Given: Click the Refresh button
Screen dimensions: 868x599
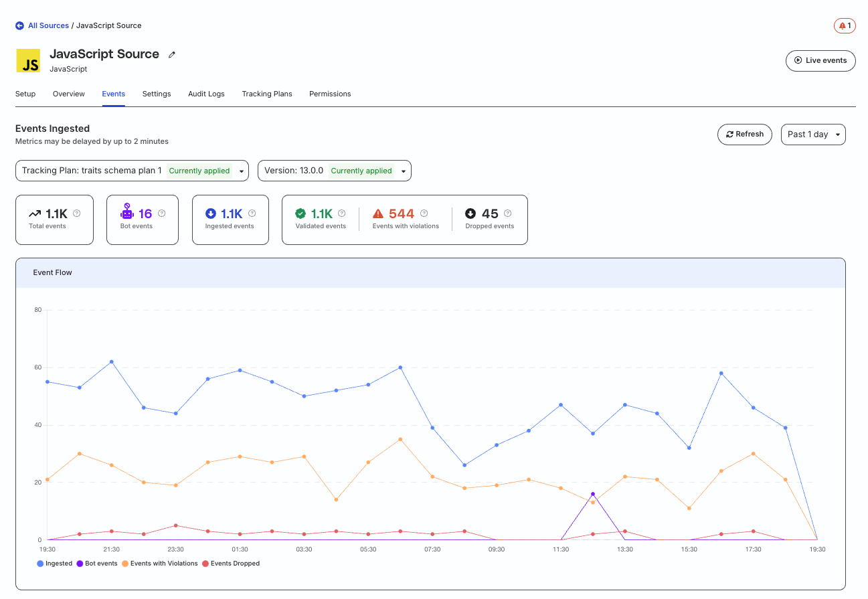Looking at the screenshot, I should pyautogui.click(x=745, y=135).
